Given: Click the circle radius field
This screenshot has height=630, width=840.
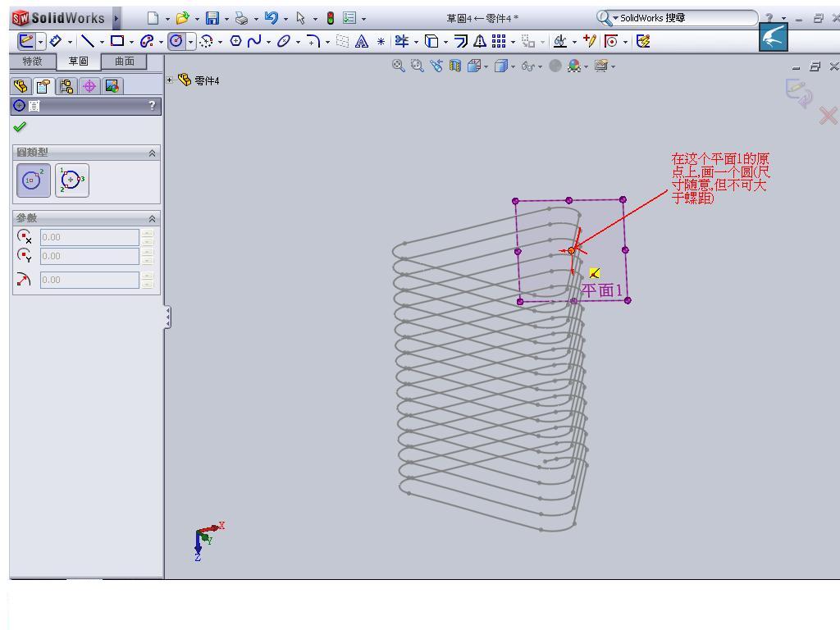Looking at the screenshot, I should (x=89, y=280).
